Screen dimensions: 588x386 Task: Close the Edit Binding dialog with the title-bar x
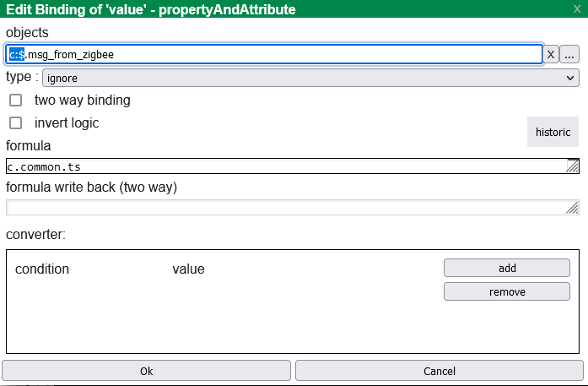[577, 8]
